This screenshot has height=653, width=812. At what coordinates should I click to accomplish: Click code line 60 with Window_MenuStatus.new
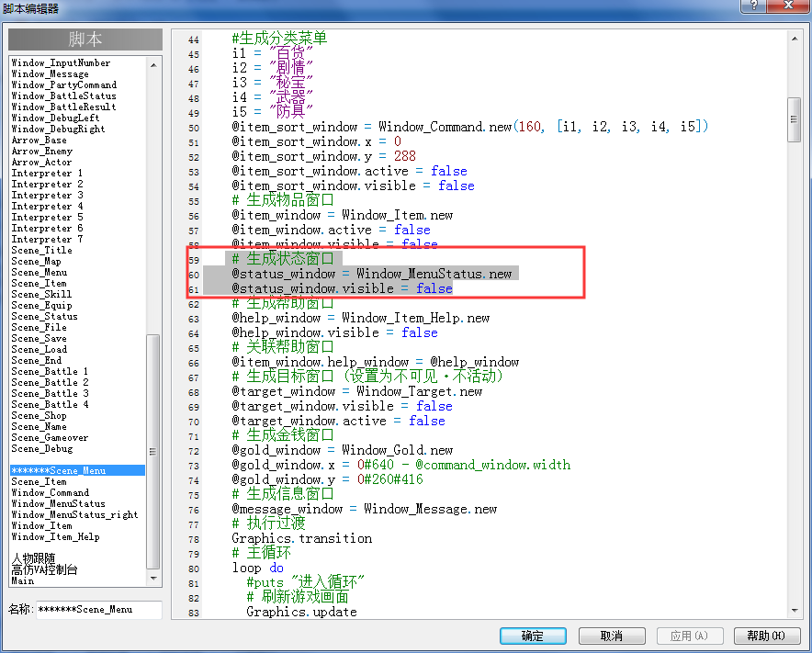point(372,274)
